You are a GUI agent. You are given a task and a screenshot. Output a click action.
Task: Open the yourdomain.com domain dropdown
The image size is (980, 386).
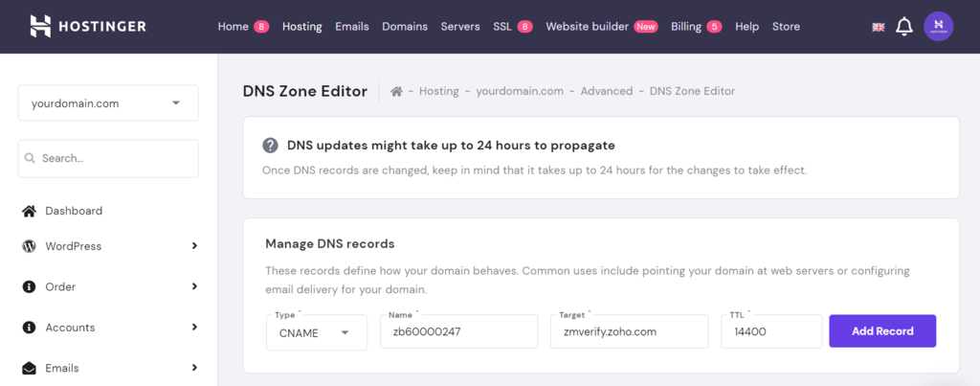108,103
